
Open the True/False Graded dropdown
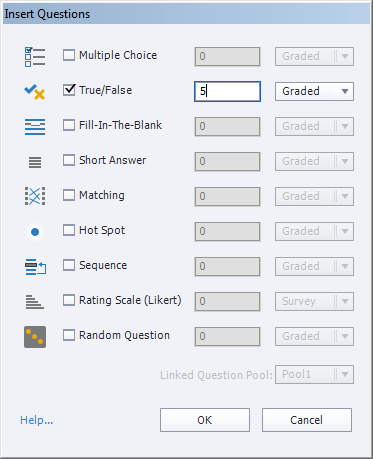(314, 91)
